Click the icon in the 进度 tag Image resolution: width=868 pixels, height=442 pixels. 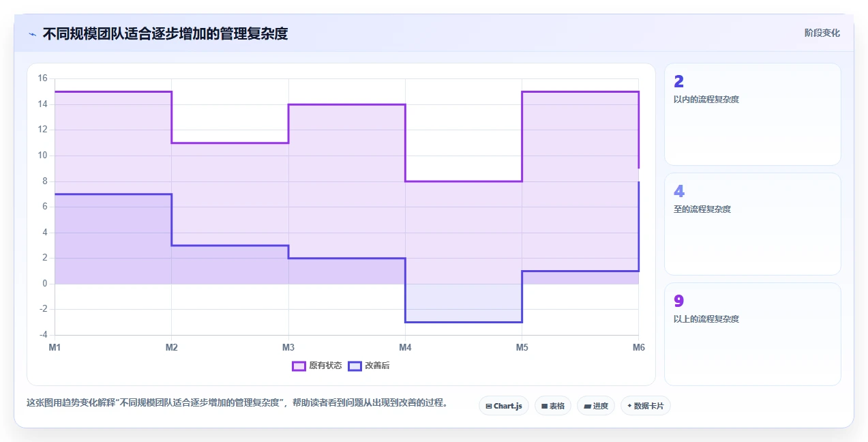pos(587,406)
